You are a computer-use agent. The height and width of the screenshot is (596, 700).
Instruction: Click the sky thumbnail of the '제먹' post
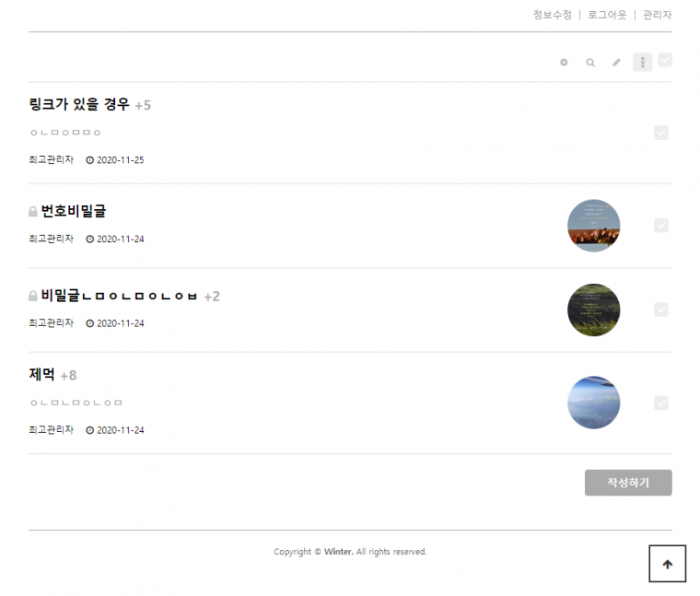[x=594, y=403]
